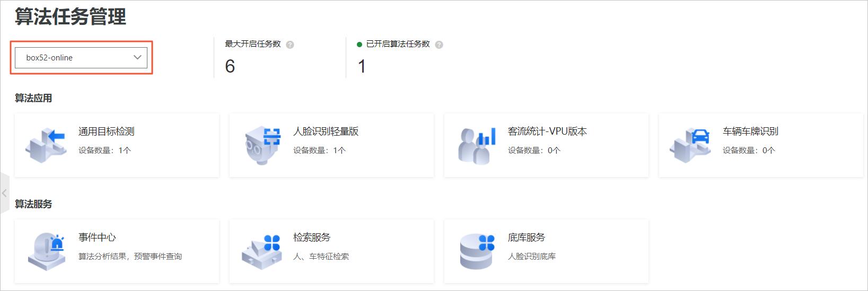Open the 检索服务 service title
Viewport: 868px width, 291px height.
click(312, 237)
